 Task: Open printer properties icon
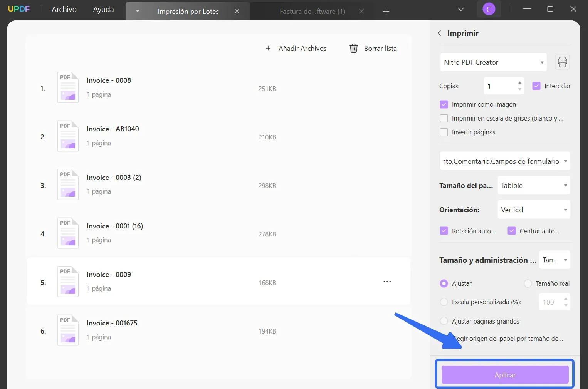563,62
